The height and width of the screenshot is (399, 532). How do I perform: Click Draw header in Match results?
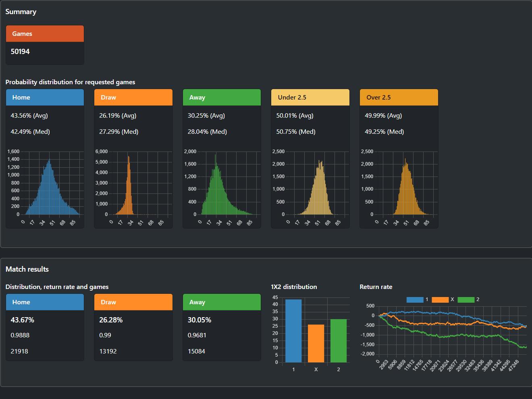click(133, 302)
